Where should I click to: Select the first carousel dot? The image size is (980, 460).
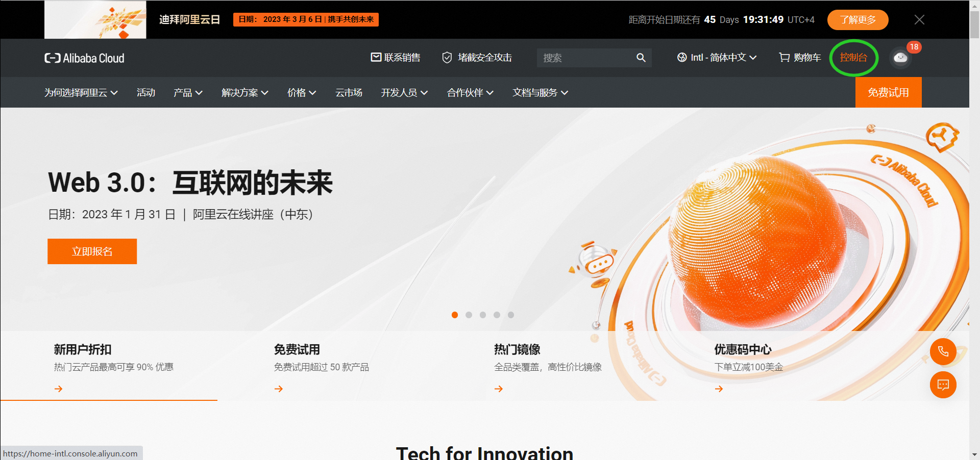click(455, 315)
